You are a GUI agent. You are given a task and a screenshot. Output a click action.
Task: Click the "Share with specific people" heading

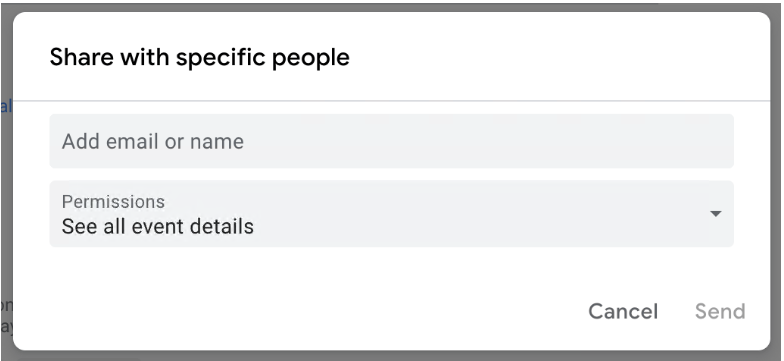click(200, 57)
